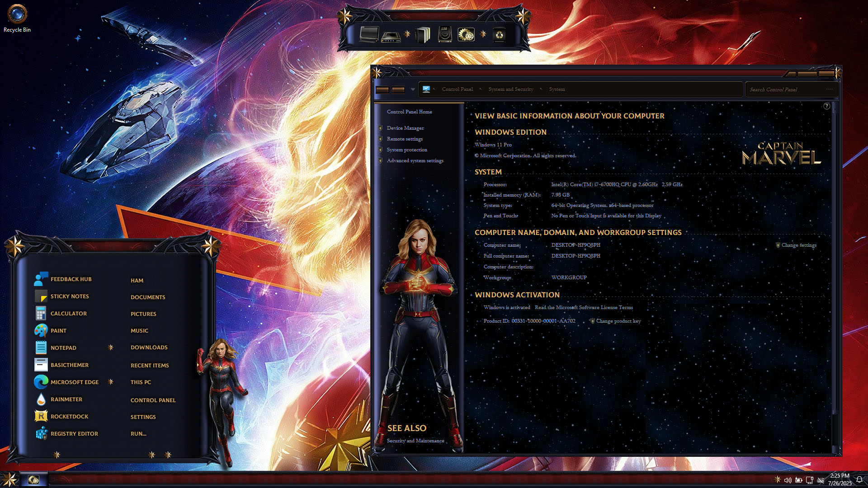Open Control Panel from start menu list
This screenshot has width=868, height=488.
pos(153,400)
